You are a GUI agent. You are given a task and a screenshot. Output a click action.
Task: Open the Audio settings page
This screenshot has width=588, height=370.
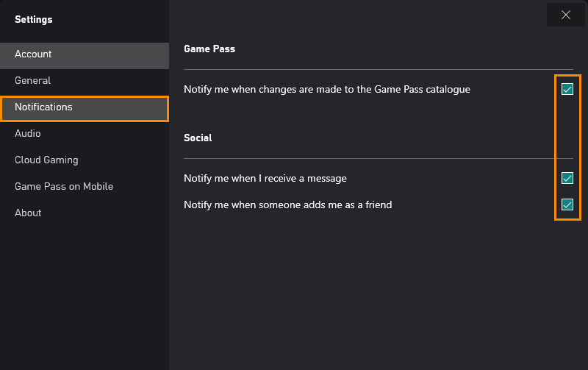(85, 133)
